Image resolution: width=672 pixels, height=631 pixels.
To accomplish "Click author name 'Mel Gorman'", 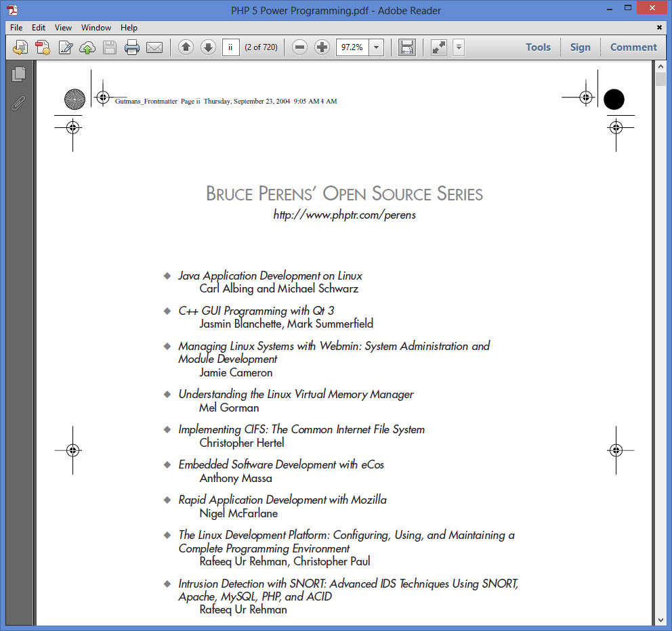I will [x=229, y=408].
